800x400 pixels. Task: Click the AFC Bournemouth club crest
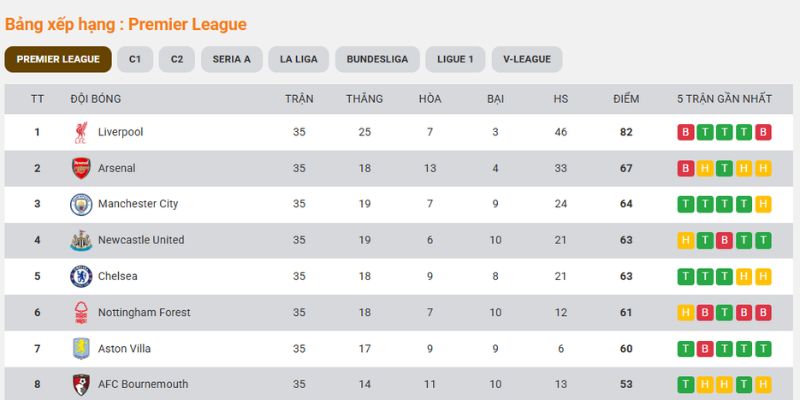pos(81,385)
